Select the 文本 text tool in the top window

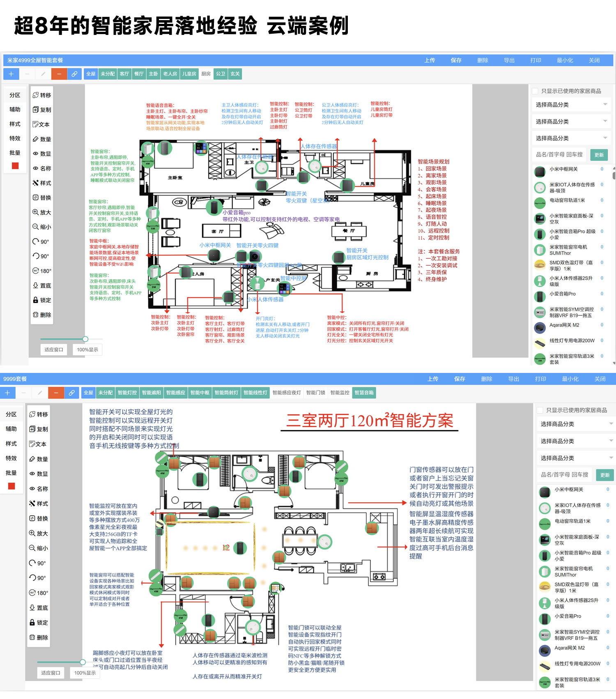[x=41, y=124]
